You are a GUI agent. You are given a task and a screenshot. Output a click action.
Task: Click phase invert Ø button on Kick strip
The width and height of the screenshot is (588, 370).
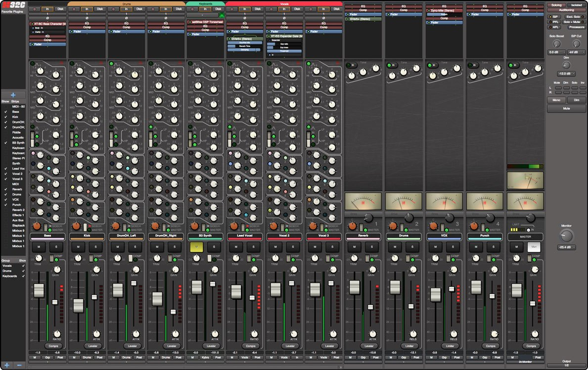coord(87,18)
